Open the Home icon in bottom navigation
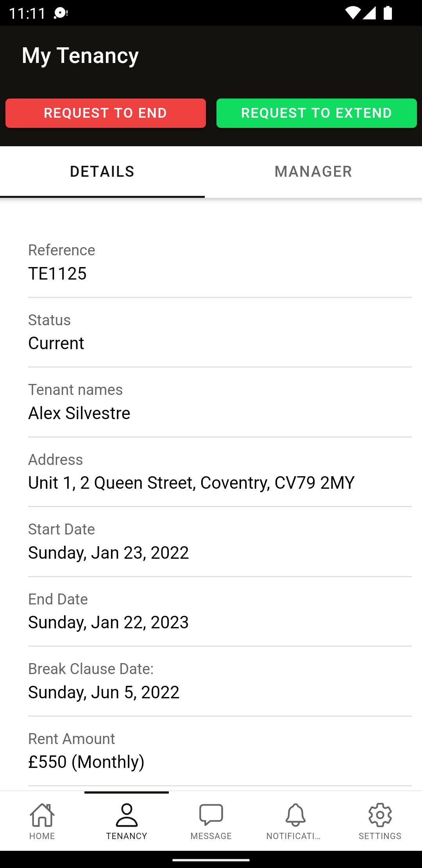 42,815
